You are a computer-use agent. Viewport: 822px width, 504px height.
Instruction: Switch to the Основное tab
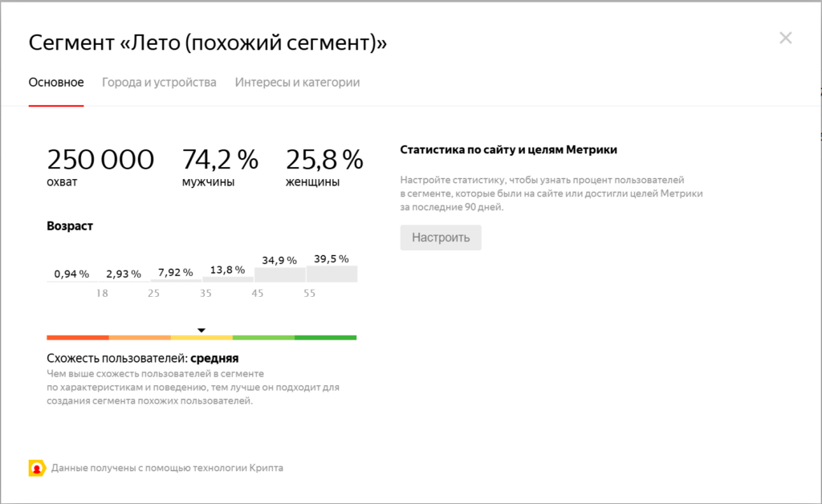(56, 83)
